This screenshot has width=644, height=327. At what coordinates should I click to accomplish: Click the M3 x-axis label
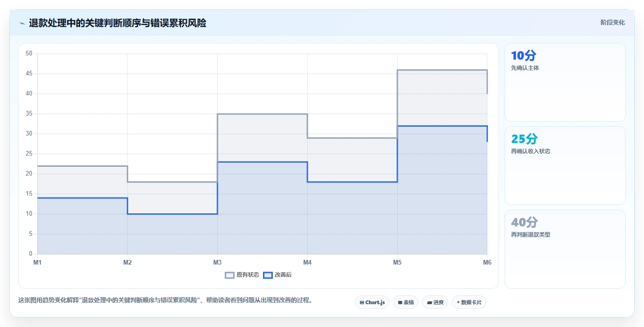coord(217,262)
